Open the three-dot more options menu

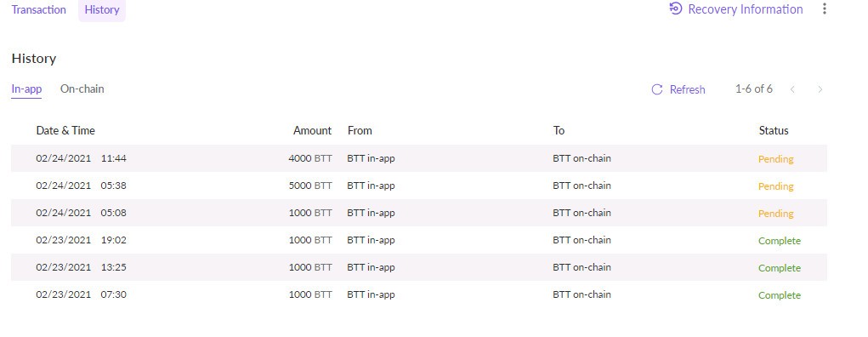pyautogui.click(x=825, y=9)
